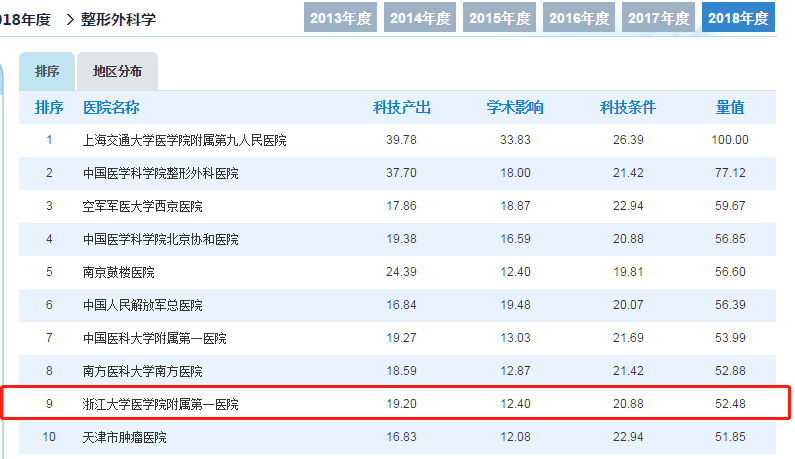Image resolution: width=795 pixels, height=459 pixels.
Task: Click the 56.60 score value
Action: tap(730, 272)
